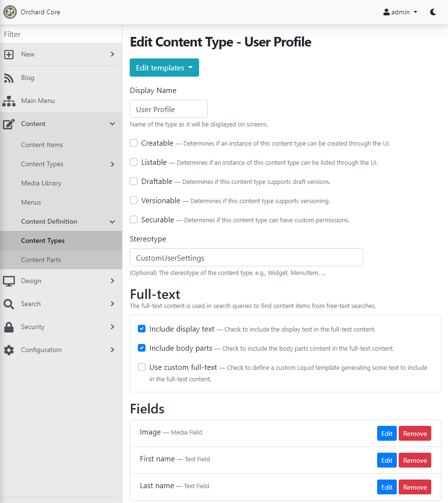Collapse the Content Definition chevron
The width and height of the screenshot is (448, 503).
pos(112,222)
